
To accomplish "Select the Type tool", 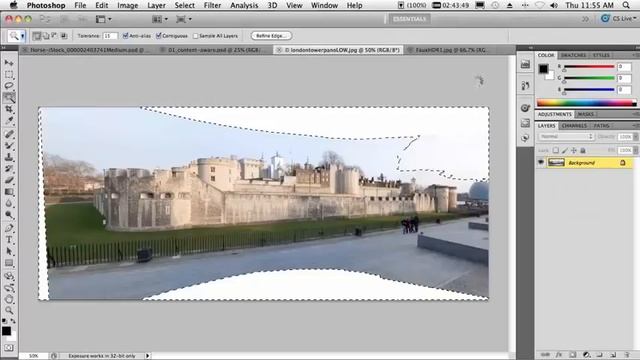I will (x=9, y=240).
